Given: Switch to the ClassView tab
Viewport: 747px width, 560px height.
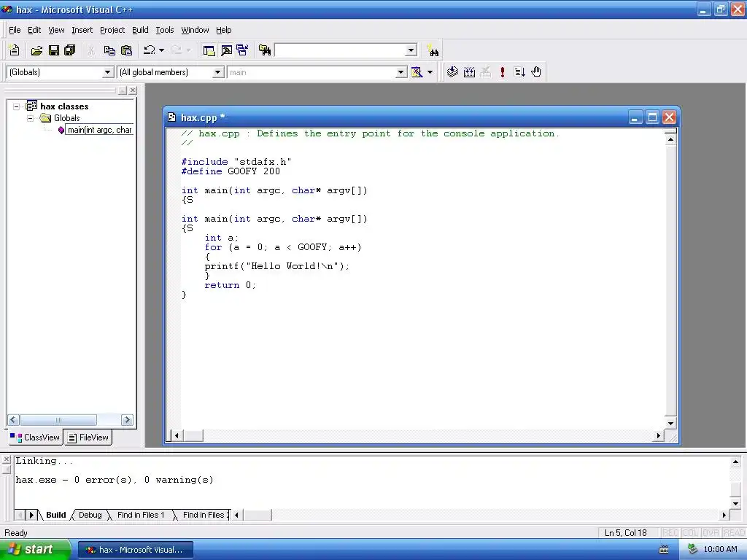Looking at the screenshot, I should point(35,437).
